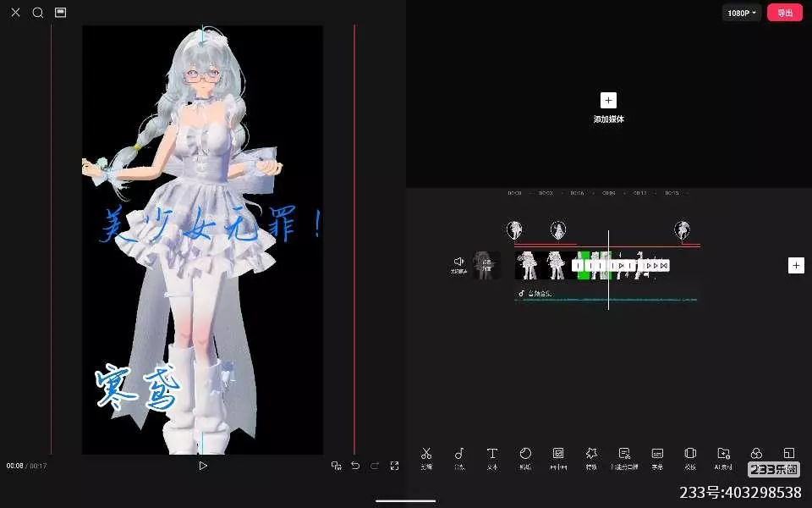Select the green-screen clip in the timeline
The width and height of the screenshot is (812, 508).
click(584, 265)
